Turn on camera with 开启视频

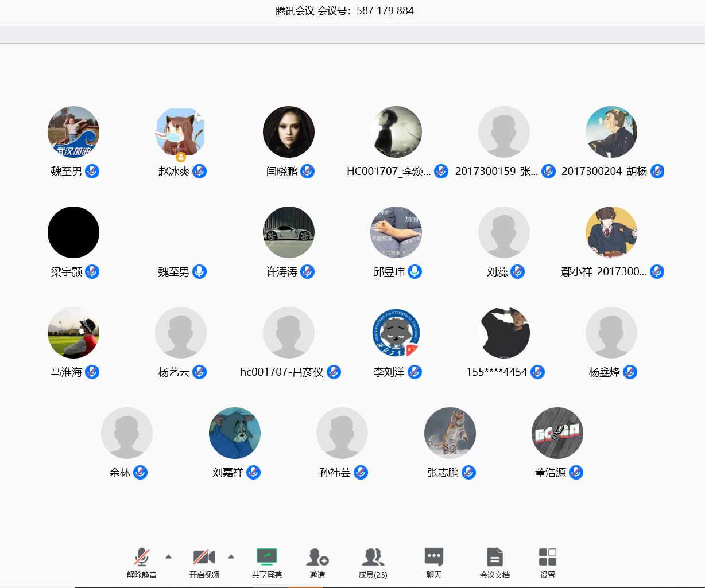pos(204,562)
